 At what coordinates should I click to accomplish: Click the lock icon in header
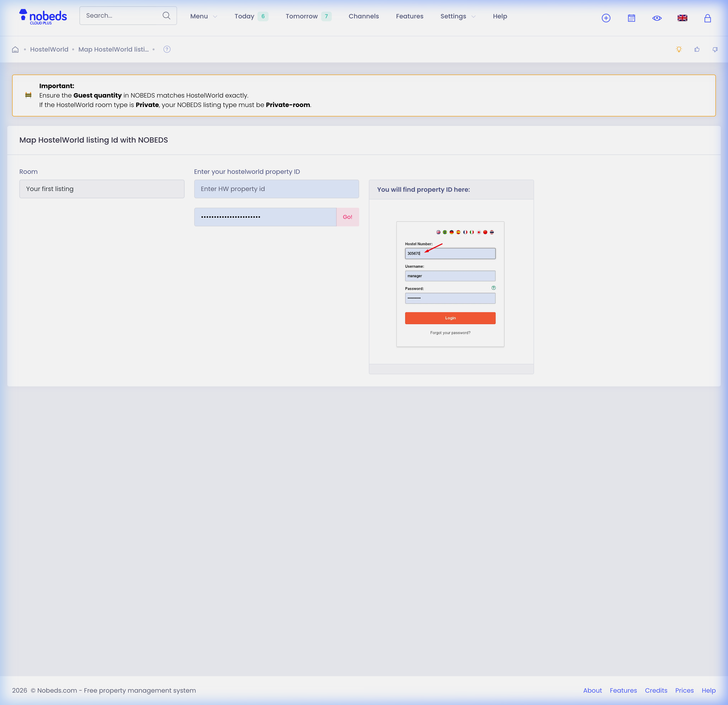point(708,18)
